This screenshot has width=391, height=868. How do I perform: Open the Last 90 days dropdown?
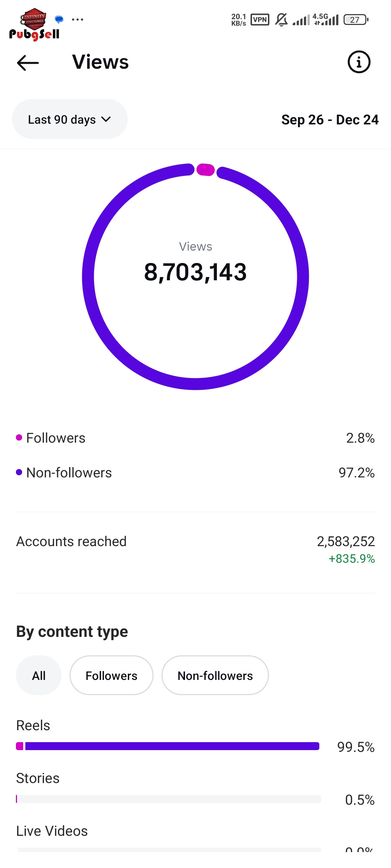[x=70, y=119]
